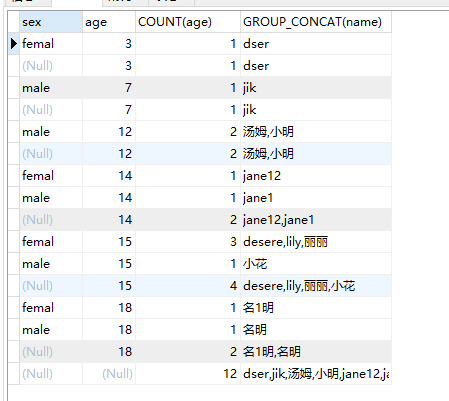Select the (Null) sex cell in age 14 row

51,220
